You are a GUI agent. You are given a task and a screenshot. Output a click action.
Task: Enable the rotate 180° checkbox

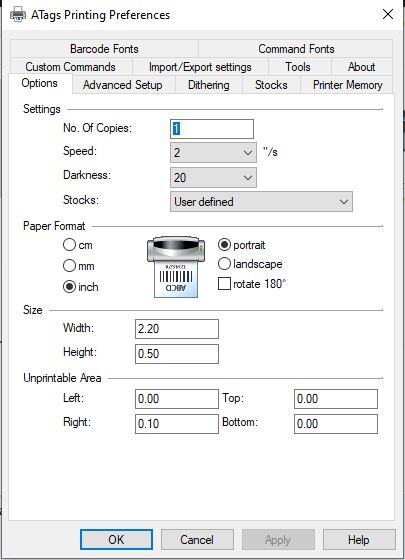click(x=224, y=284)
